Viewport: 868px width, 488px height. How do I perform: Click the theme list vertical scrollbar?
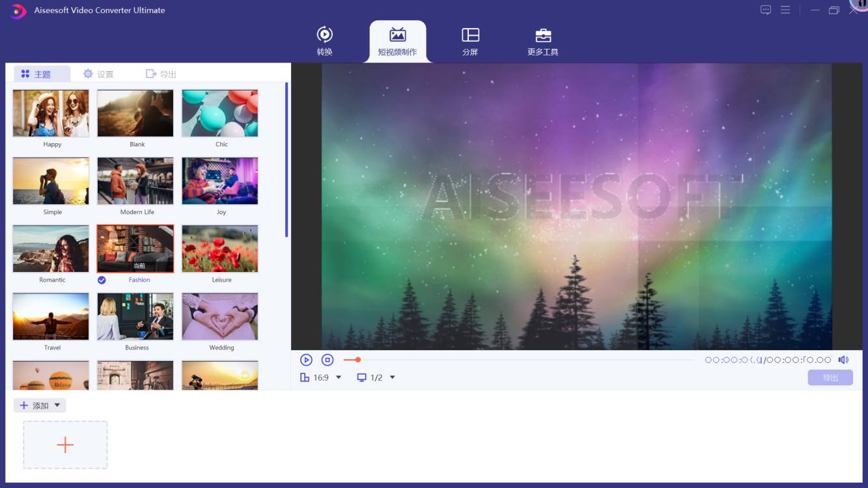pyautogui.click(x=287, y=159)
